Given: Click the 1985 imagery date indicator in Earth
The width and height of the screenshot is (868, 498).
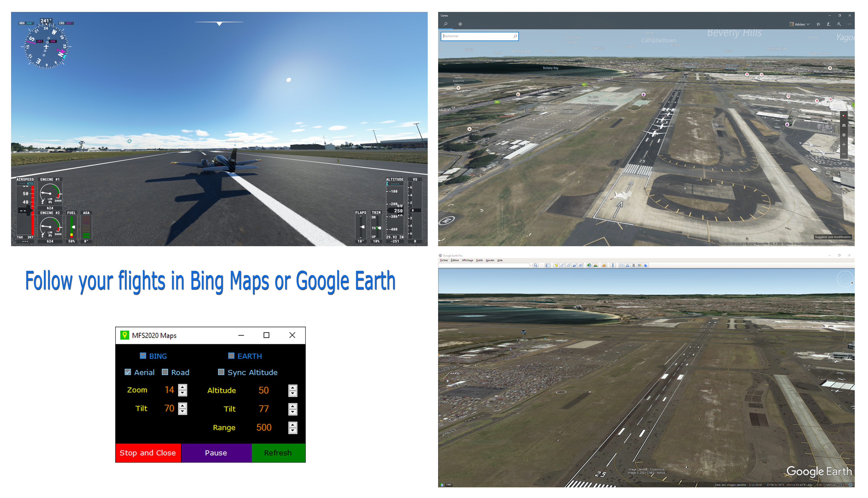Looking at the screenshot, I should pos(449,485).
